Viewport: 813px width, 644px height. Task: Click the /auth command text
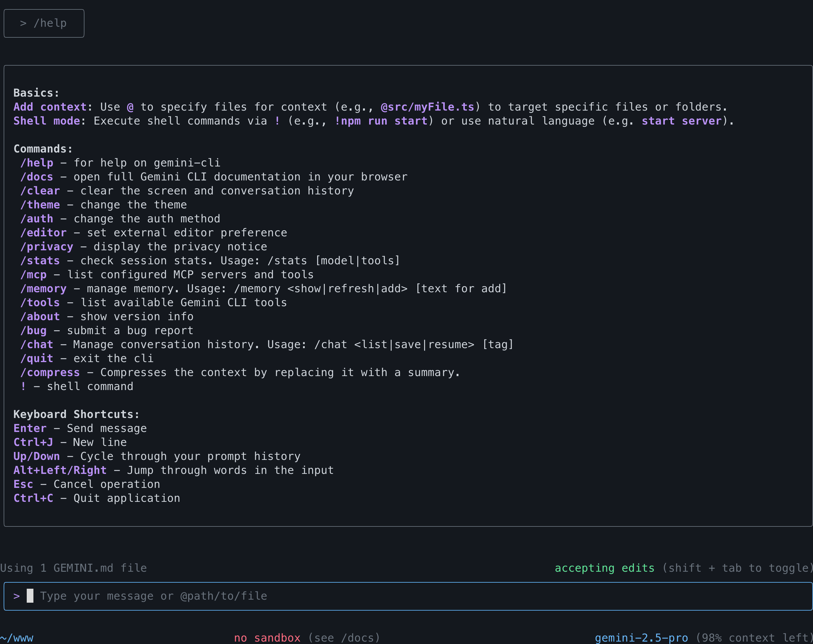coord(37,219)
